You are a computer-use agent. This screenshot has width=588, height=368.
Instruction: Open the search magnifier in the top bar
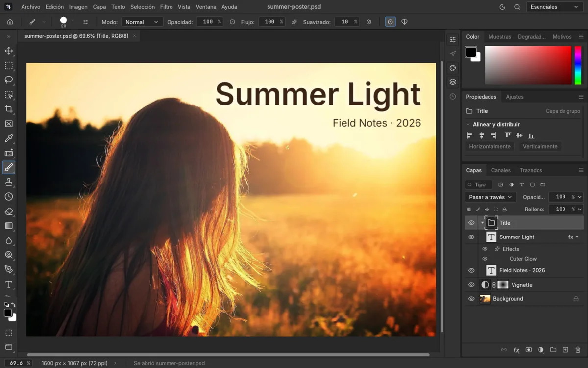517,7
